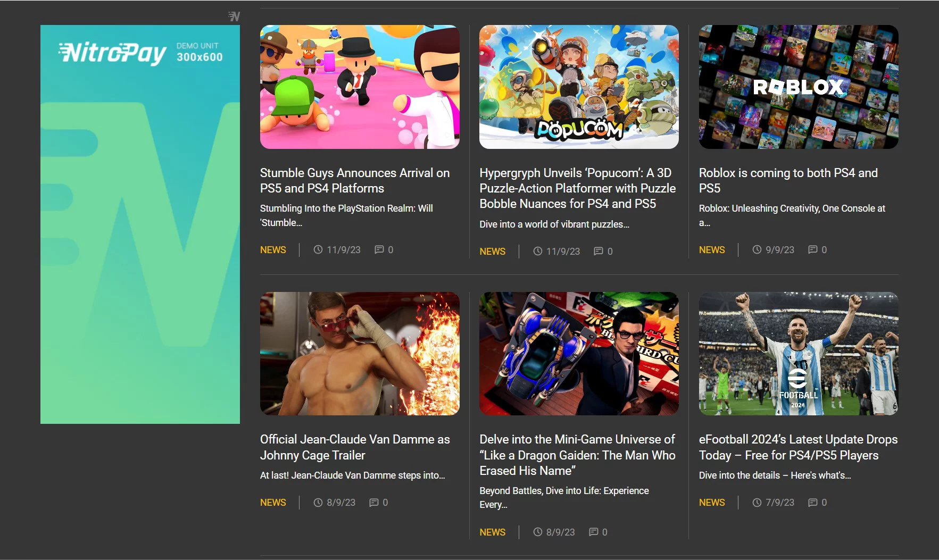
Task: Open the Roblox coming to PS4 and PS5 headline
Action: pyautogui.click(x=788, y=180)
